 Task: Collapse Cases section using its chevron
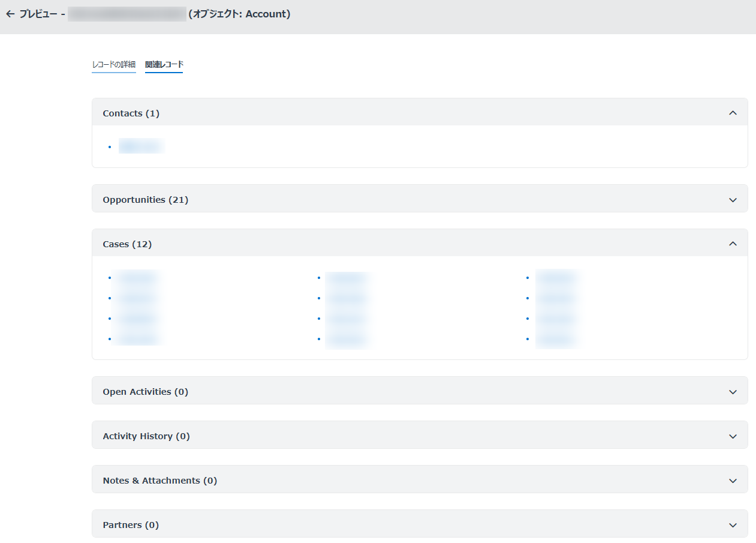click(x=732, y=244)
